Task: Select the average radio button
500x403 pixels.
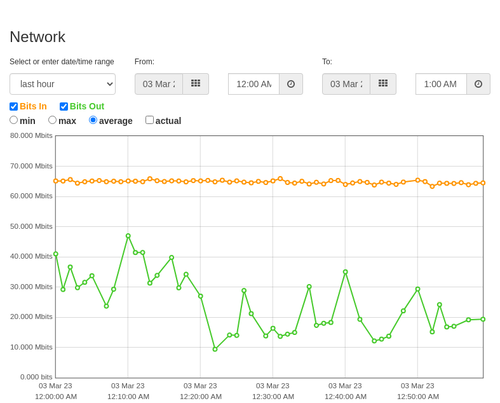Action: 93,120
